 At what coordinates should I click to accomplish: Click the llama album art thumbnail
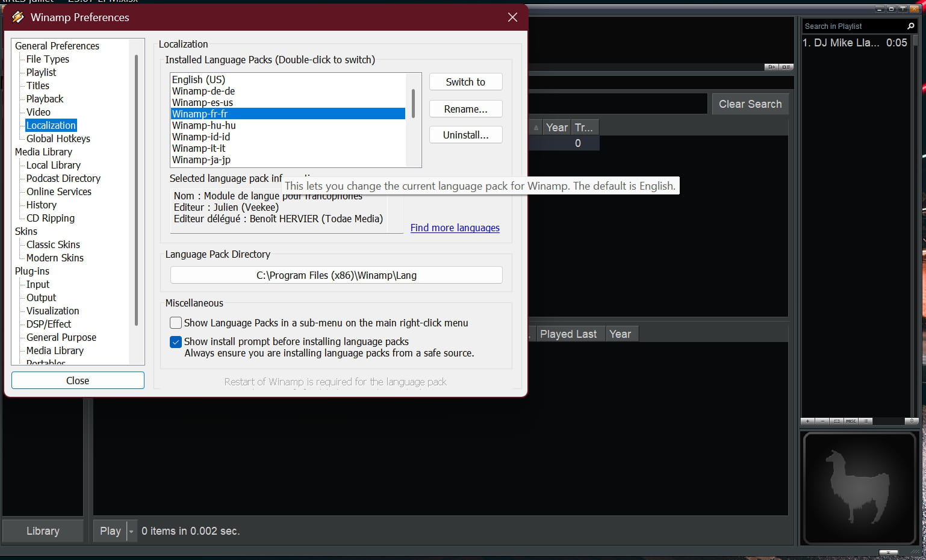pos(859,488)
